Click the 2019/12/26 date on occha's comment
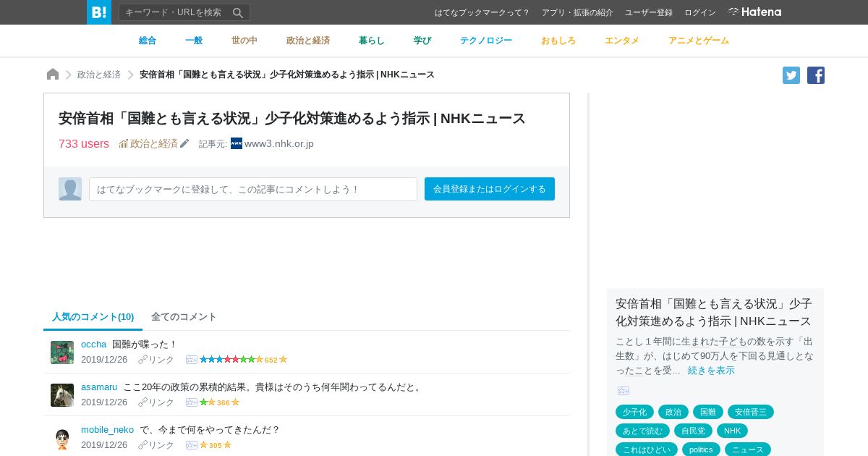 coord(104,360)
